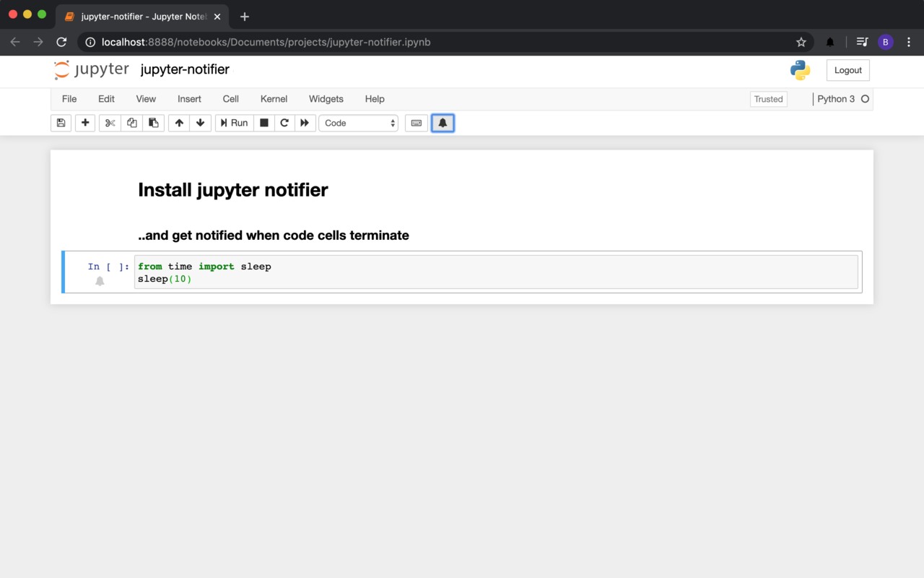Open the Insert menu
Viewport: 924px width, 578px height.
point(189,99)
